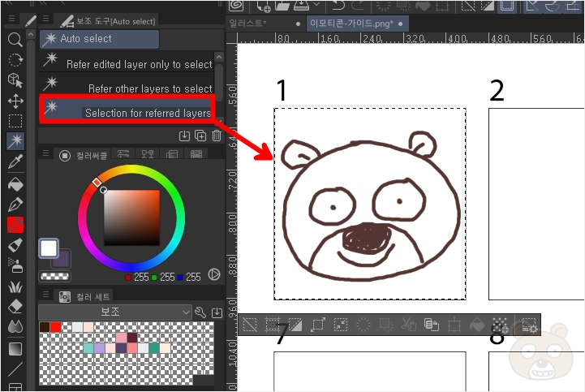Open the color wheel palette menu
Image resolution: width=585 pixels, height=392 pixels.
coord(46,153)
